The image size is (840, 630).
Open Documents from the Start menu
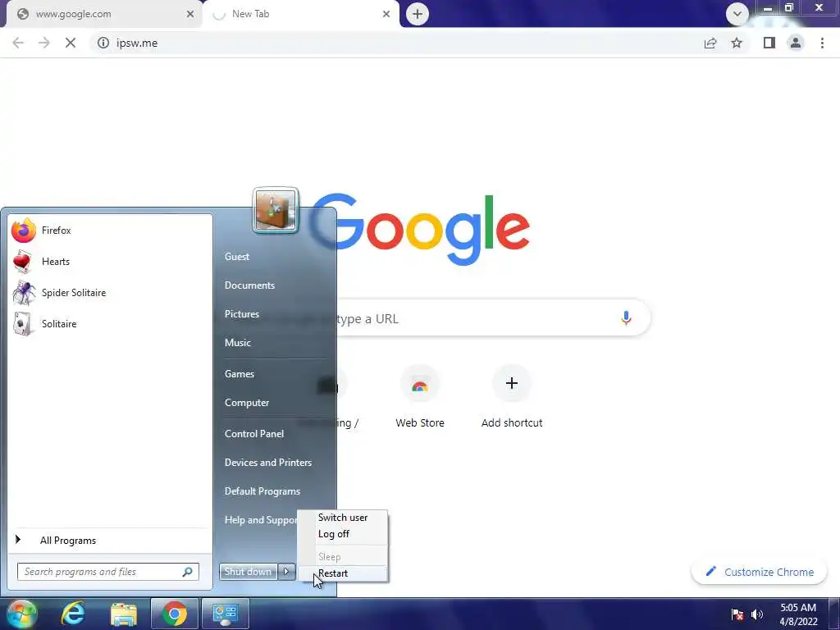pos(249,285)
